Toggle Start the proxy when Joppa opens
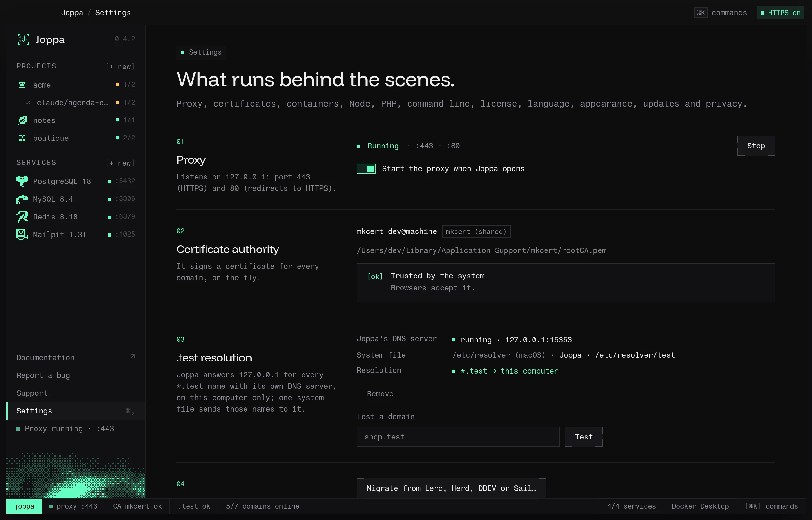Image resolution: width=812 pixels, height=520 pixels. pyautogui.click(x=366, y=168)
